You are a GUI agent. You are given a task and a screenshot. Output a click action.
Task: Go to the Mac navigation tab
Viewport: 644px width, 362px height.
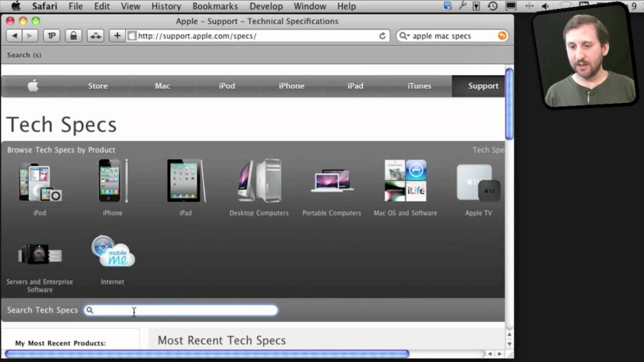pyautogui.click(x=163, y=86)
